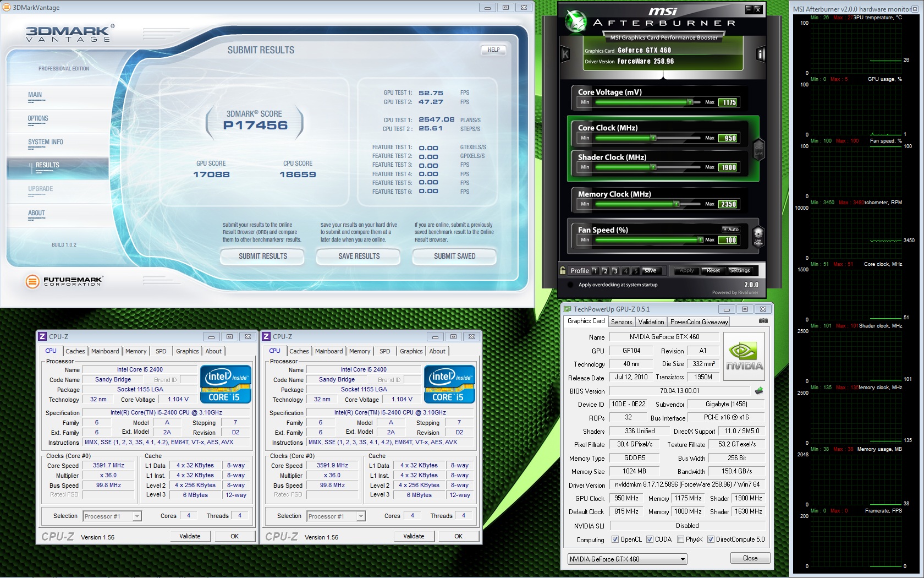Click the 3DMarkVantage title bar icon
The width and height of the screenshot is (924, 578).
[7, 7]
